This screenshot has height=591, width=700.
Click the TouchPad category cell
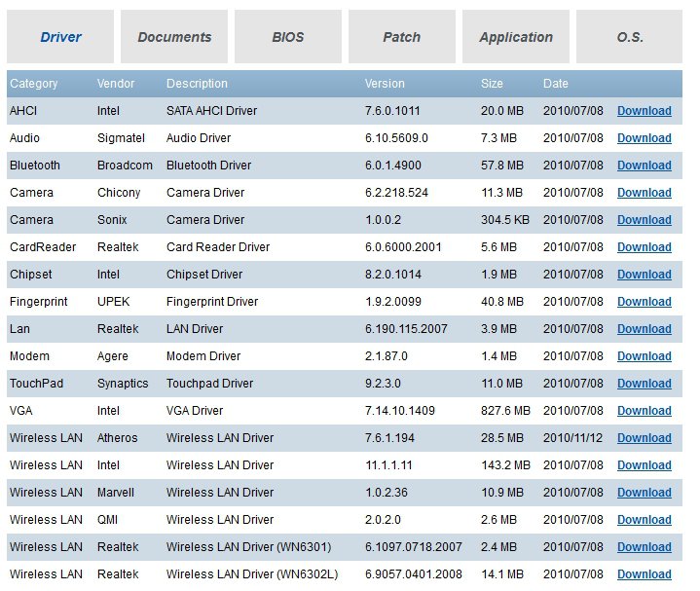click(x=37, y=383)
